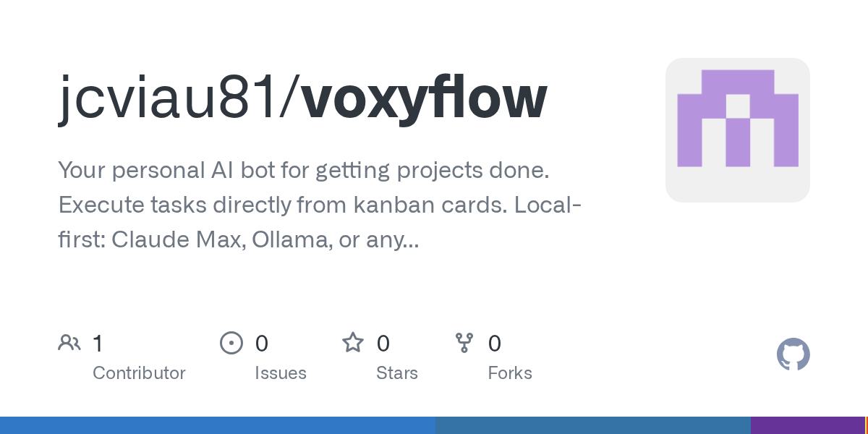Image resolution: width=868 pixels, height=434 pixels.
Task: Select the darker blue middle language segment
Action: [x=592, y=425]
